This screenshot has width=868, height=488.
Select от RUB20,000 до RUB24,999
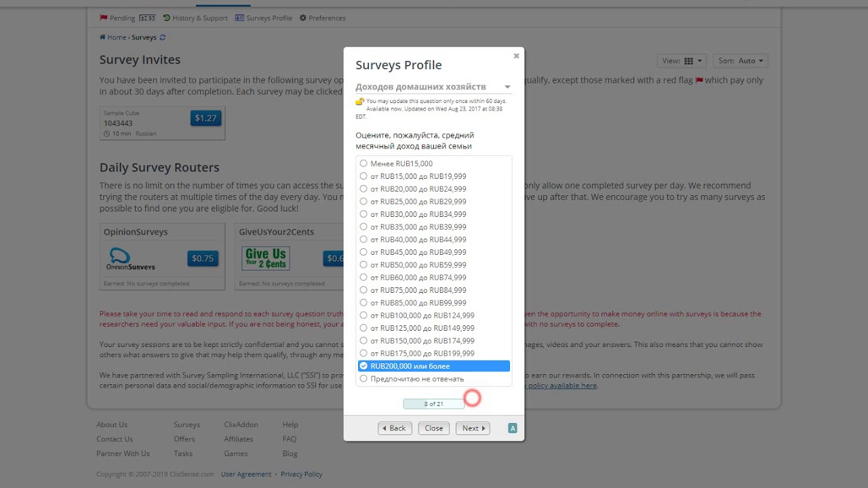coord(434,189)
